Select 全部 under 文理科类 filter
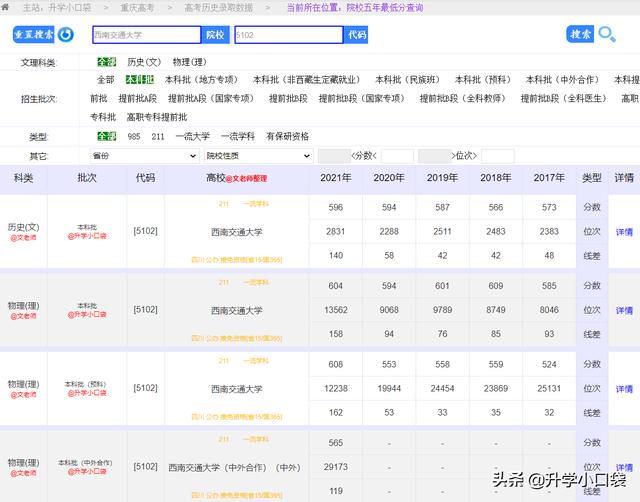 pyautogui.click(x=107, y=62)
